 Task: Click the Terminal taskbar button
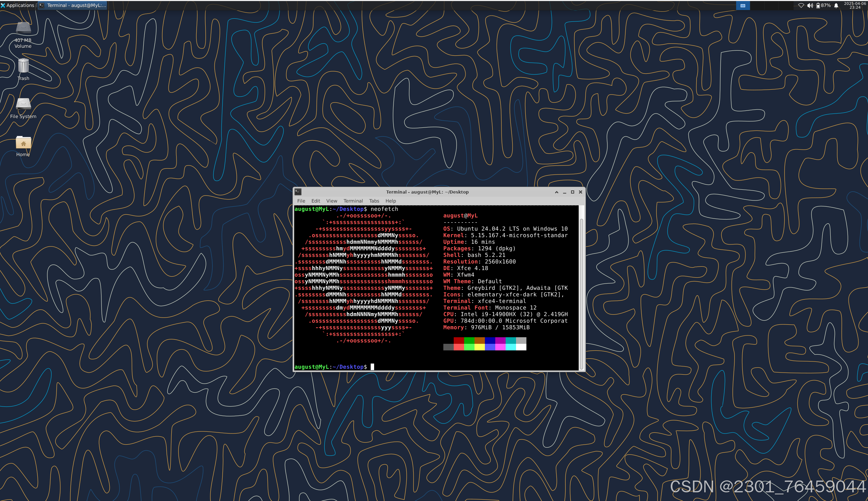73,5
